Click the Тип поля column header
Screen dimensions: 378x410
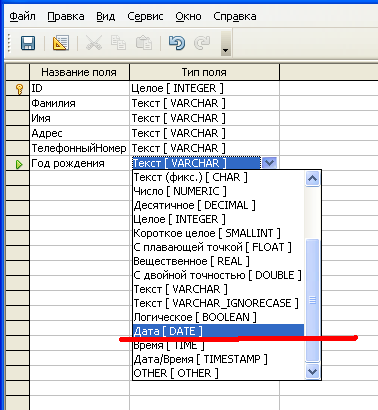204,72
